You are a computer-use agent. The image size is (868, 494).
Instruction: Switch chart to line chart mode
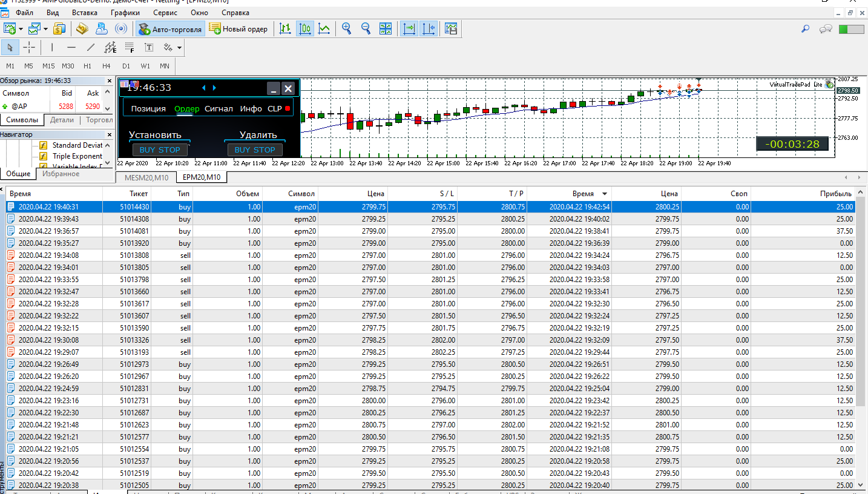(x=324, y=28)
